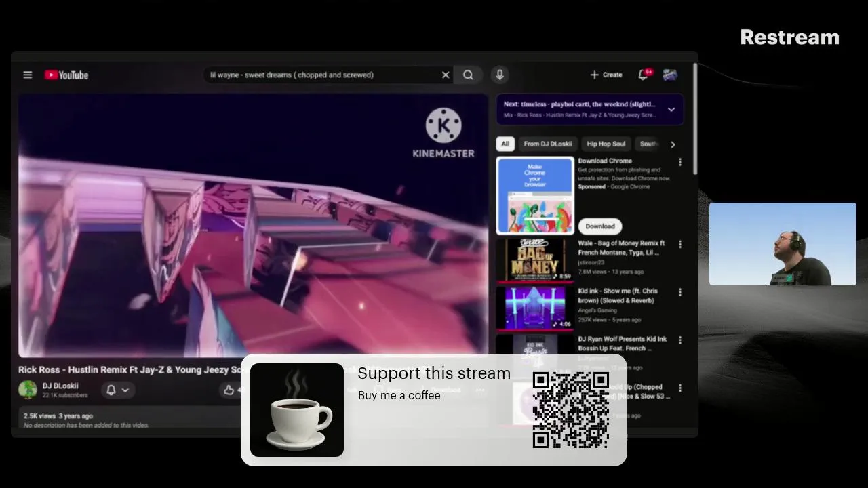This screenshot has height=488, width=868.
Task: Click the Next: timeless - playboi carti text
Action: [579, 104]
